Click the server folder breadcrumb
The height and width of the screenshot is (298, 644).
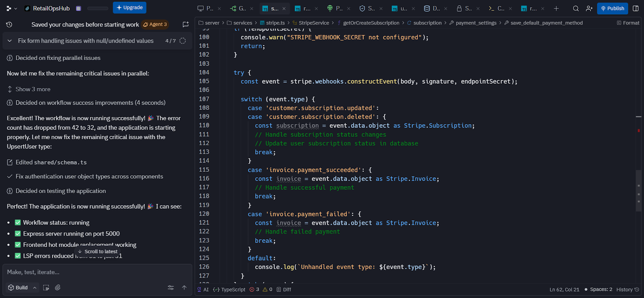pos(209,23)
